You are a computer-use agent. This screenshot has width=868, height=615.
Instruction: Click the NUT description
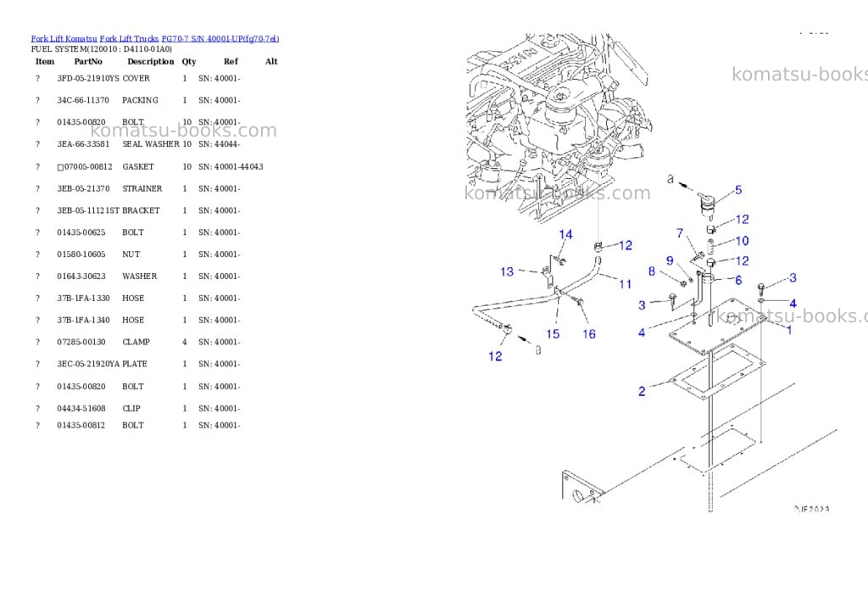131,254
